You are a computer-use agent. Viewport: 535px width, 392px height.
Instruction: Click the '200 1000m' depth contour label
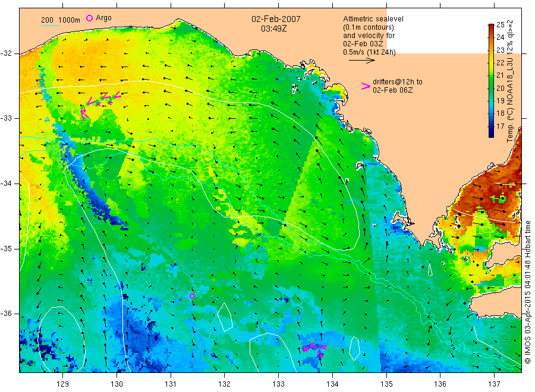coord(61,20)
